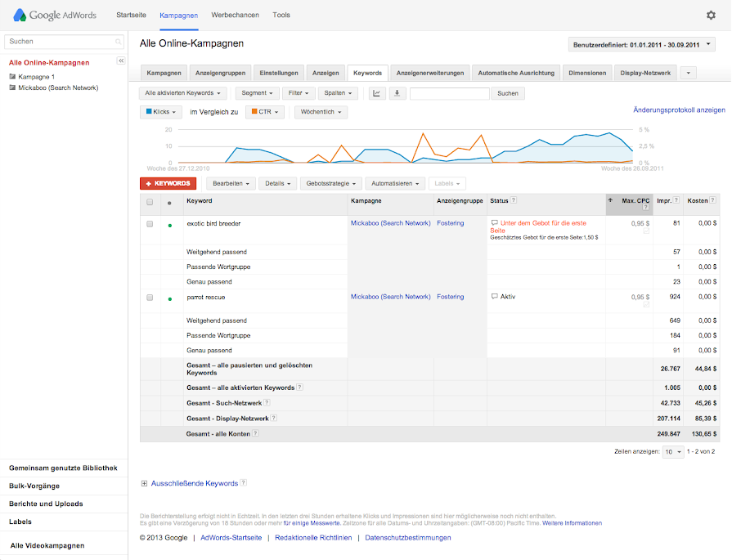The image size is (732, 560).
Task: Check the box for exotic bird breeder
Action: [150, 224]
